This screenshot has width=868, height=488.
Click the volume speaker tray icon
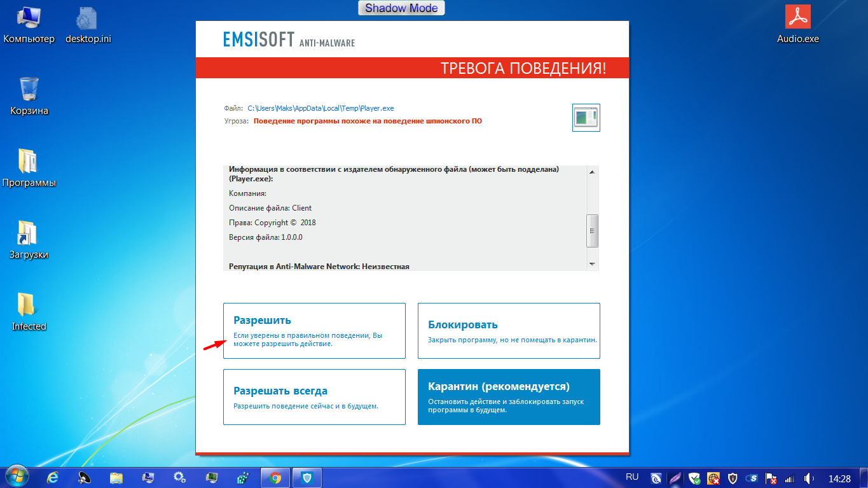809,478
